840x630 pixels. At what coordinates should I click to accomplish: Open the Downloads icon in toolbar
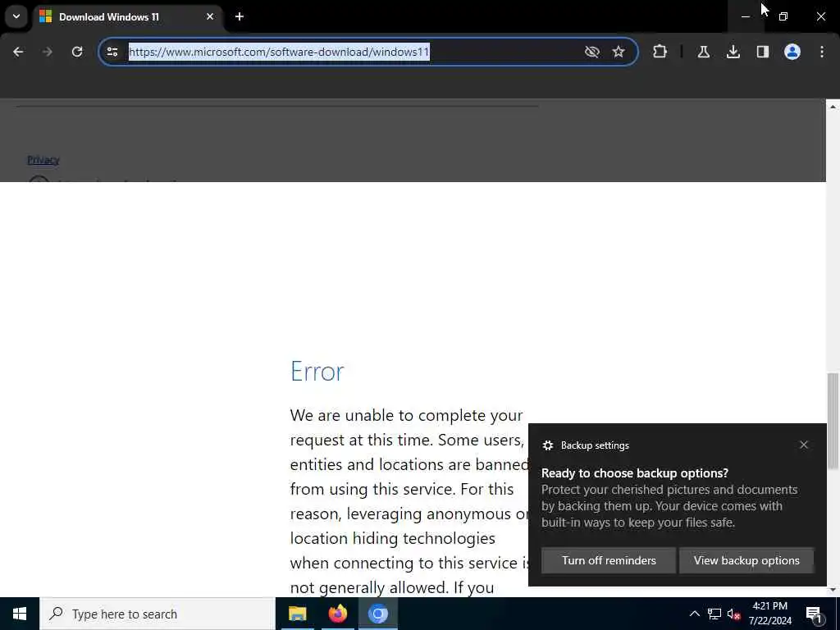click(x=733, y=52)
